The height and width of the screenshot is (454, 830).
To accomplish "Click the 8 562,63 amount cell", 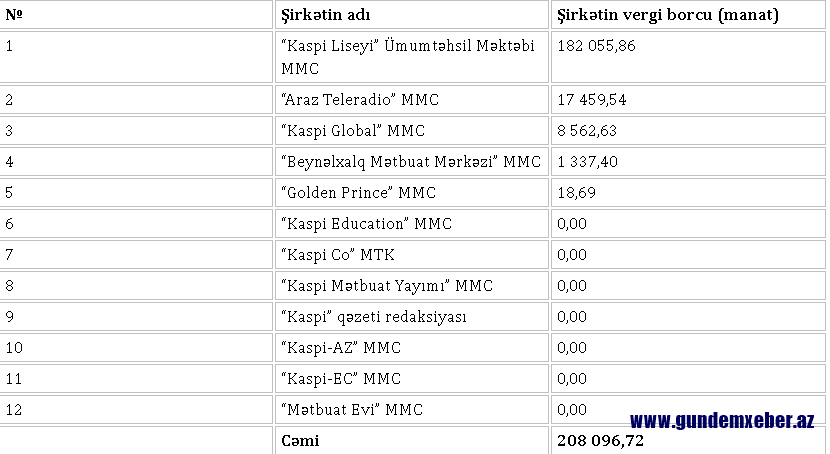I will [688, 131].
